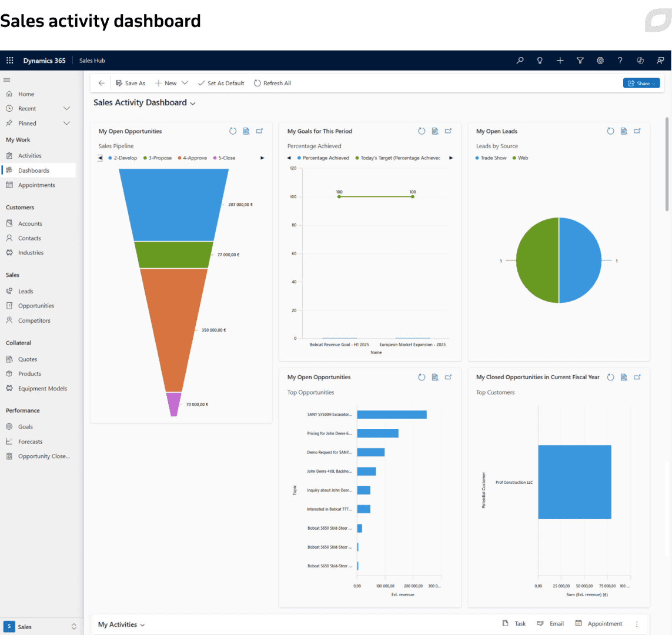Click the dashboard vertical scrollbar
The height and width of the screenshot is (635, 672).
pyautogui.click(x=667, y=164)
